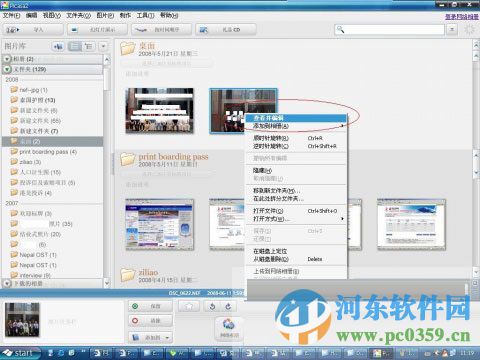Screen dimensions: 480x360
Task: Start the slideshow from the toolbar
Action: coord(97,30)
